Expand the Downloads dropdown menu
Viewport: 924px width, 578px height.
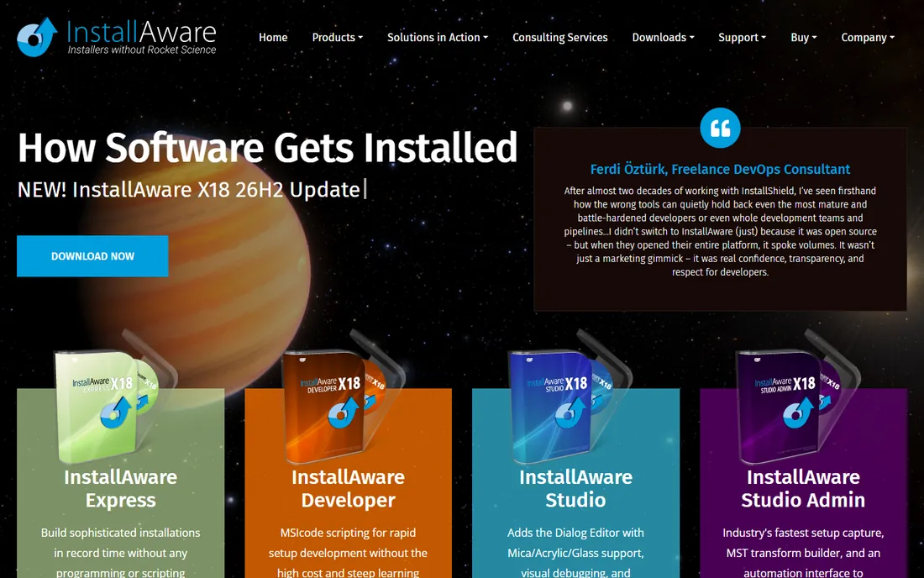click(663, 37)
